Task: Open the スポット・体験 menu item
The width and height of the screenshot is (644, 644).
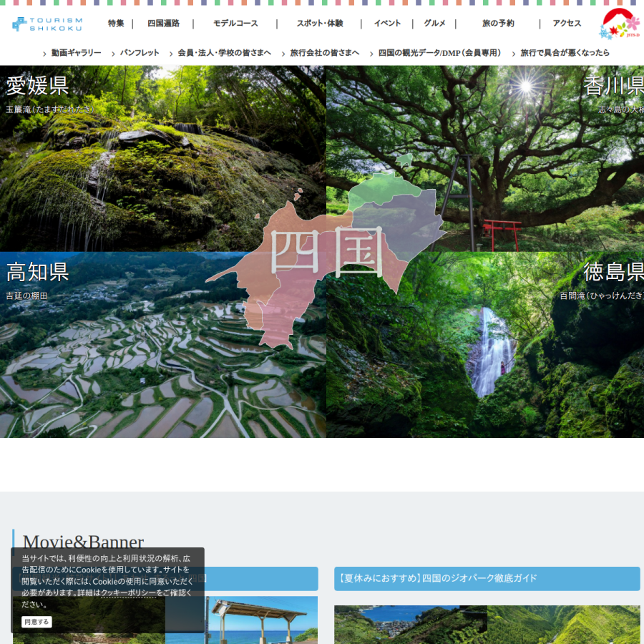Action: point(320,24)
